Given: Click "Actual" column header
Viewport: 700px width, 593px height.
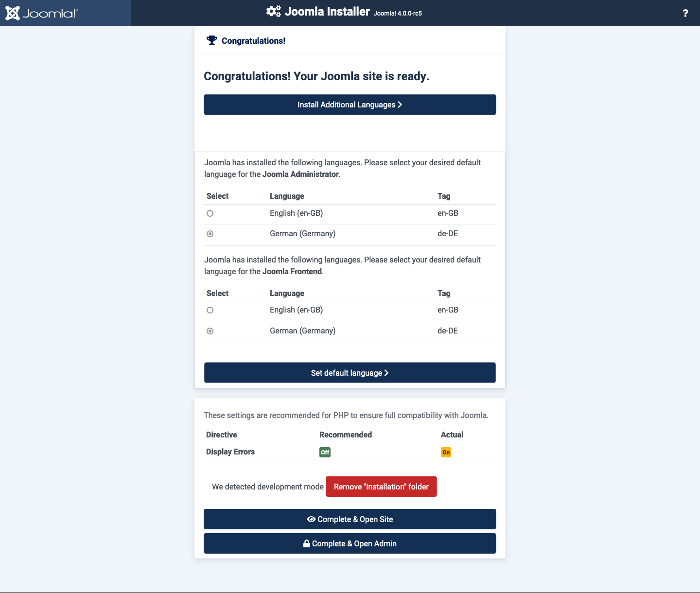Looking at the screenshot, I should 452,435.
